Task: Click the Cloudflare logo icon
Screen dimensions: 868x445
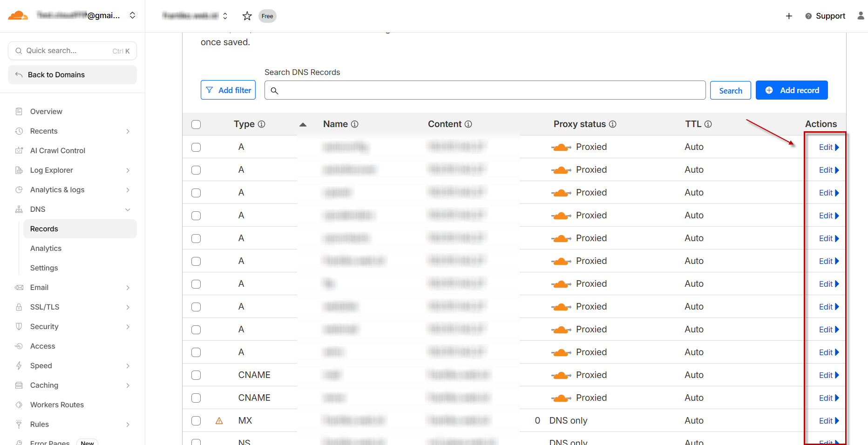Action: (18, 16)
